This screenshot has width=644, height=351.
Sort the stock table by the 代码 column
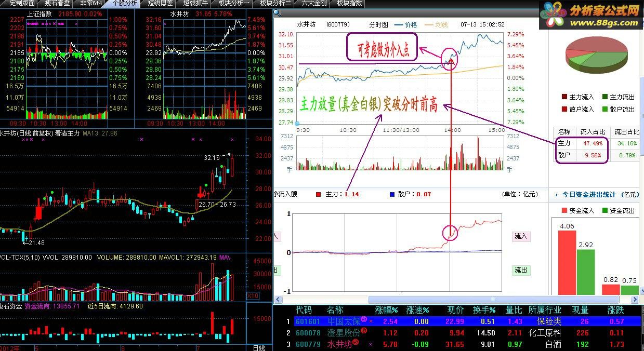pyautogui.click(x=304, y=310)
